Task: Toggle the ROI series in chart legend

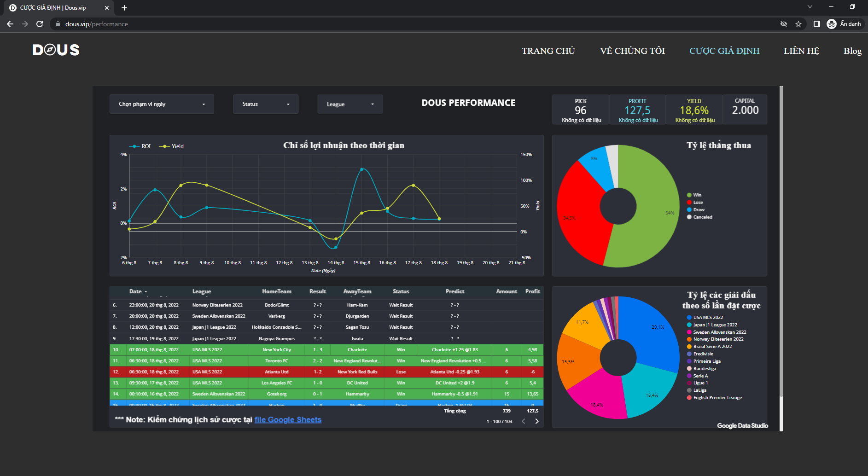Action: point(140,146)
